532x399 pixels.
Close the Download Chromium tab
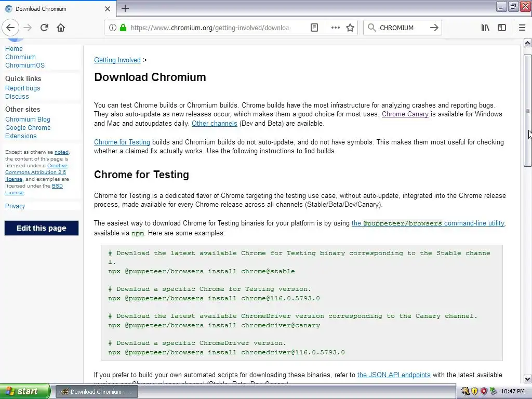(x=107, y=9)
